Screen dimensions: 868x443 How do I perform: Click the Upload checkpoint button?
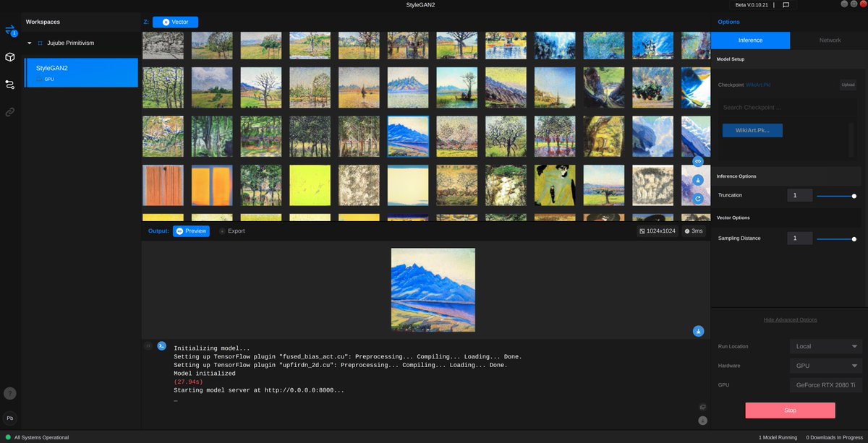[848, 85]
